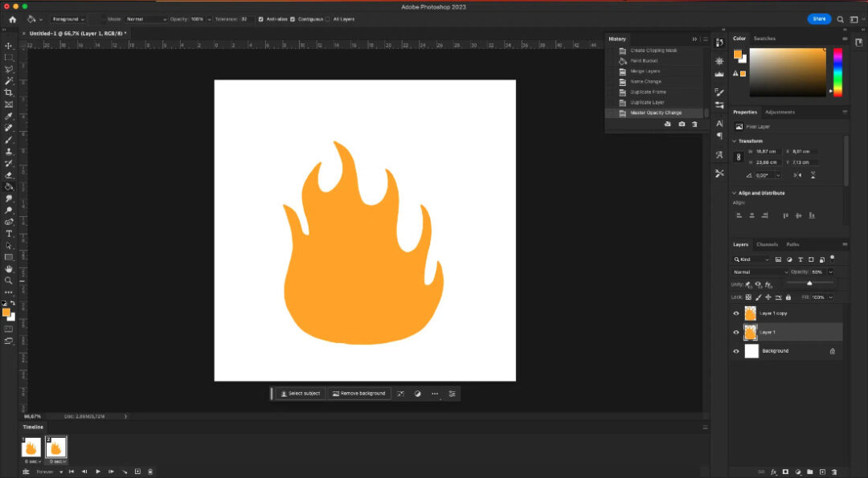Select the Rectangular Marquee tool
The image size is (868, 478).
pos(8,58)
